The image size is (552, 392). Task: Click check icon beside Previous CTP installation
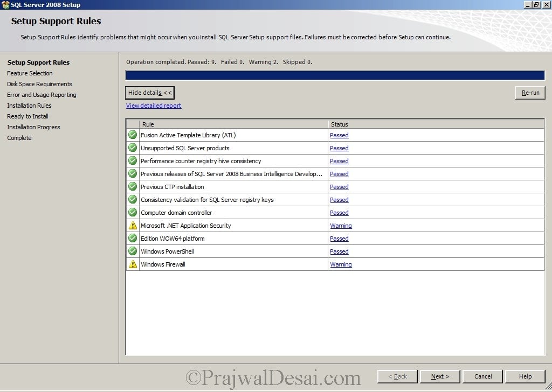(133, 186)
